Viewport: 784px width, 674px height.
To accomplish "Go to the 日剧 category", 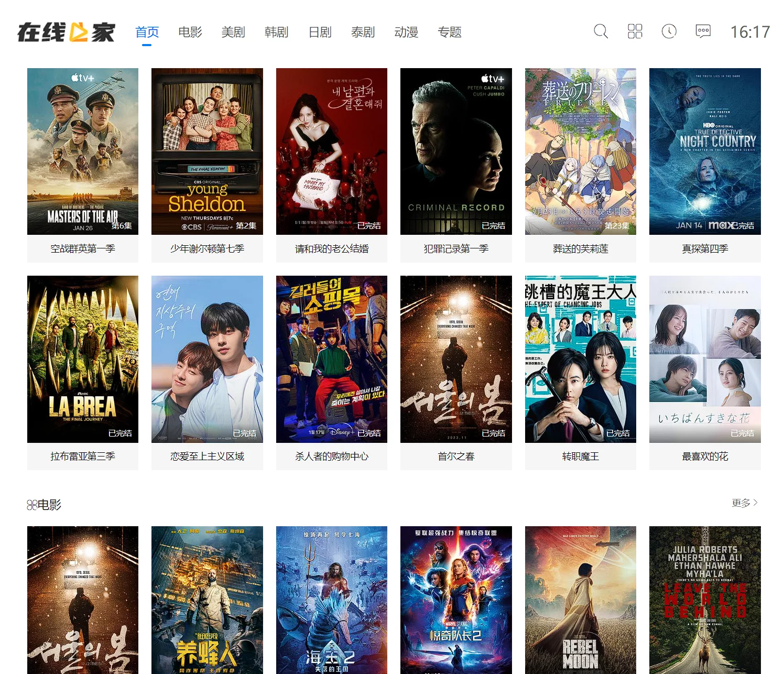I will pyautogui.click(x=320, y=32).
